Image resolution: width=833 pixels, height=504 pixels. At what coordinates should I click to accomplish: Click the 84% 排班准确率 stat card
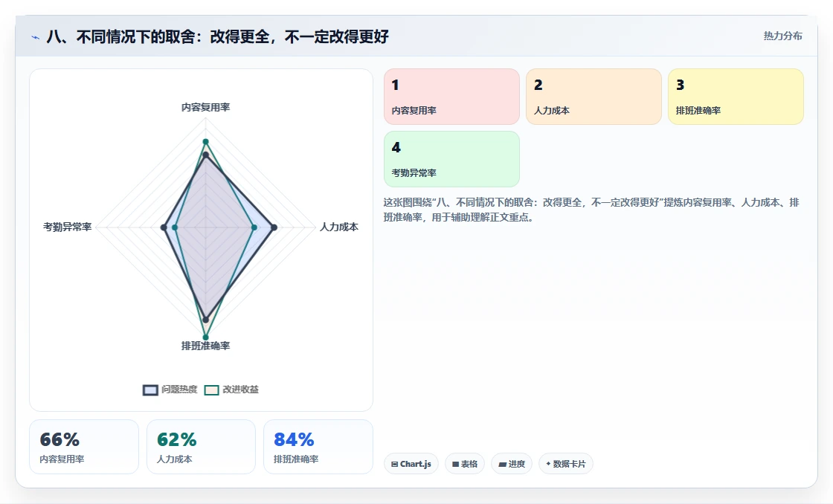(318, 447)
